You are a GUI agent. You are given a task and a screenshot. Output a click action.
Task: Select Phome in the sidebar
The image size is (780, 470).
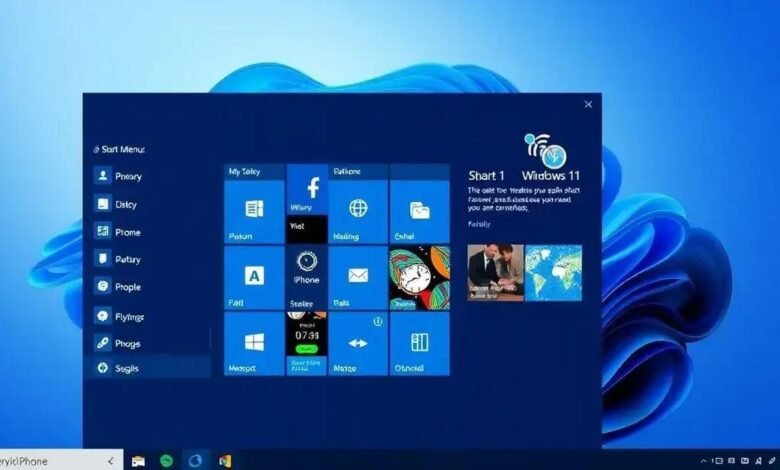click(x=148, y=232)
